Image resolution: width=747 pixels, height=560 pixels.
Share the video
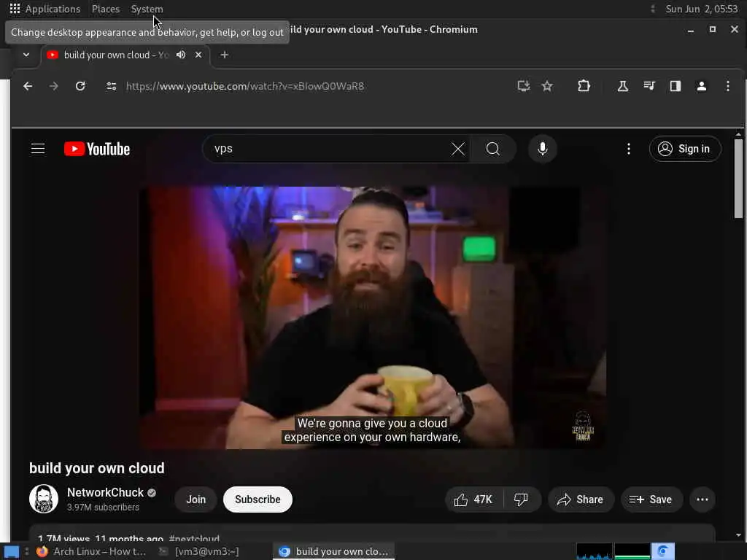pyautogui.click(x=581, y=499)
